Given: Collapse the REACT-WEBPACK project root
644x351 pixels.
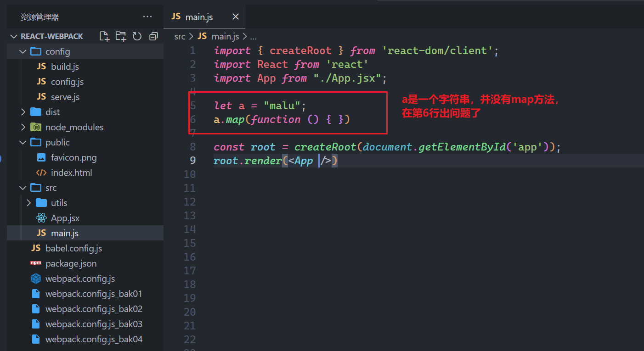Looking at the screenshot, I should (x=13, y=36).
